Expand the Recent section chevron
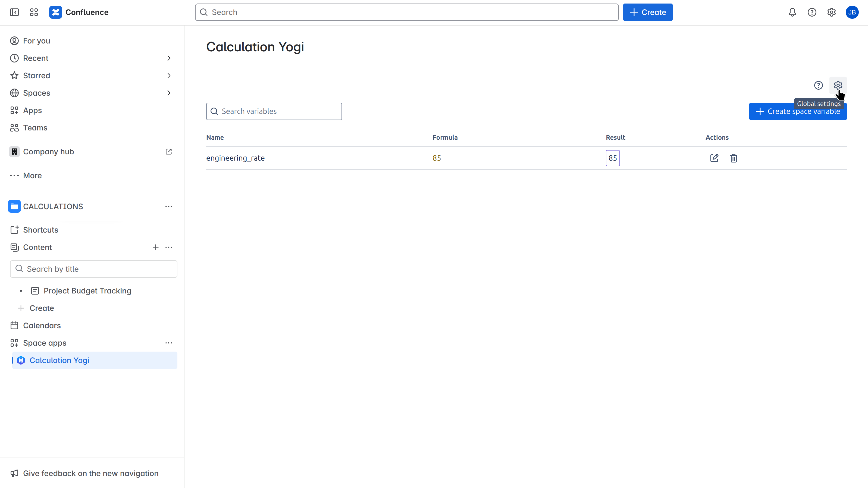The height and width of the screenshot is (488, 868). point(169,58)
